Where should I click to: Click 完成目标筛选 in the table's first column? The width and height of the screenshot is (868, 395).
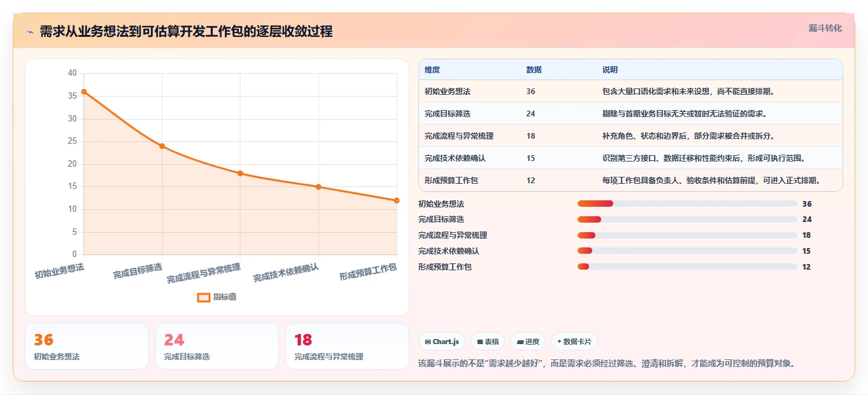[448, 114]
